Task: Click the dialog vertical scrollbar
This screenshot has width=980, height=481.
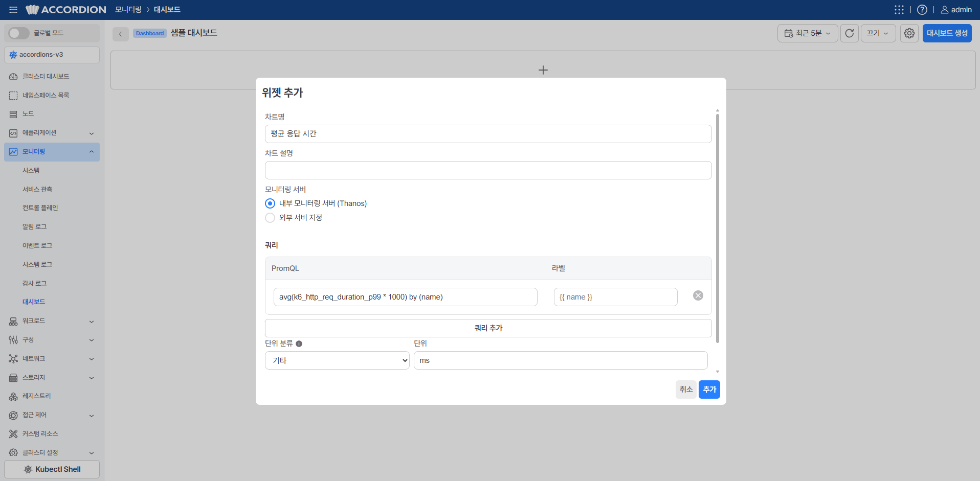Action: [x=718, y=227]
